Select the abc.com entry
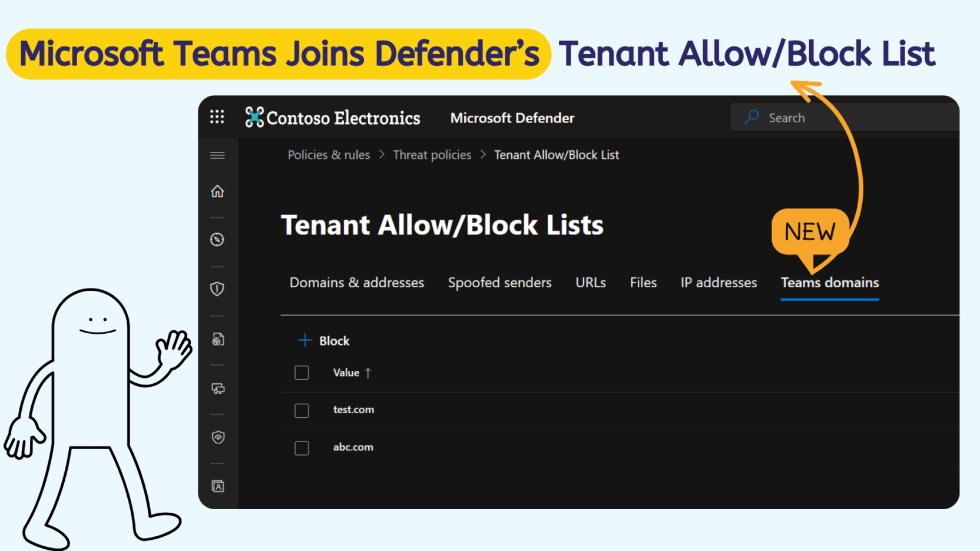 point(353,447)
